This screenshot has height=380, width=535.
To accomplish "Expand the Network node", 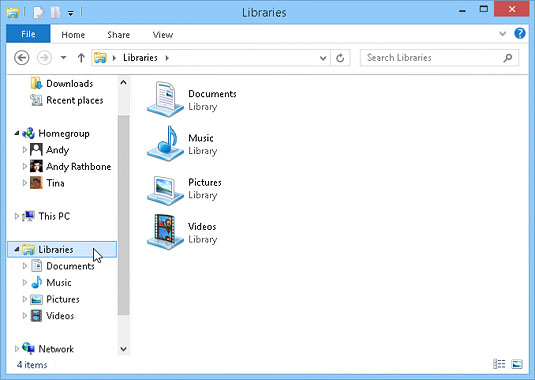I will point(16,349).
